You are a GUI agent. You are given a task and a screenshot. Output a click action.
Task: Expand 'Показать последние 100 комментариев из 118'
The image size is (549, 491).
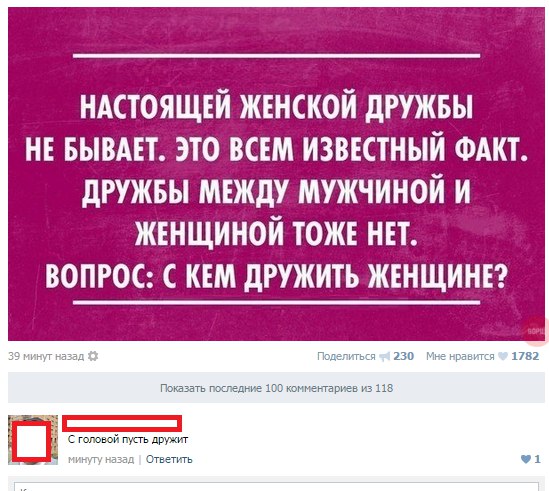pos(276,388)
